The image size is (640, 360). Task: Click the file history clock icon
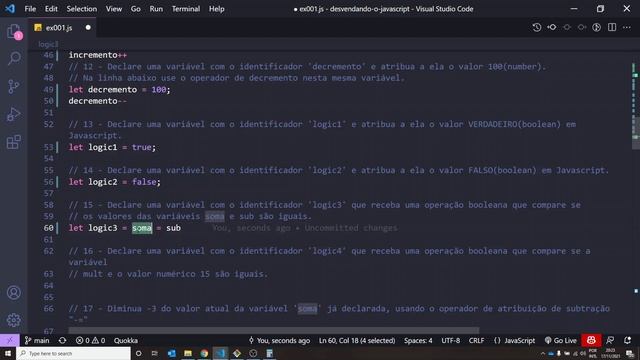[537, 27]
